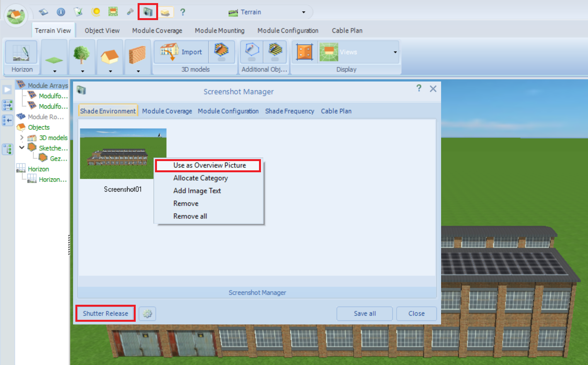Viewport: 588px width, 365px height.
Task: Click the Save all button
Action: (x=364, y=314)
